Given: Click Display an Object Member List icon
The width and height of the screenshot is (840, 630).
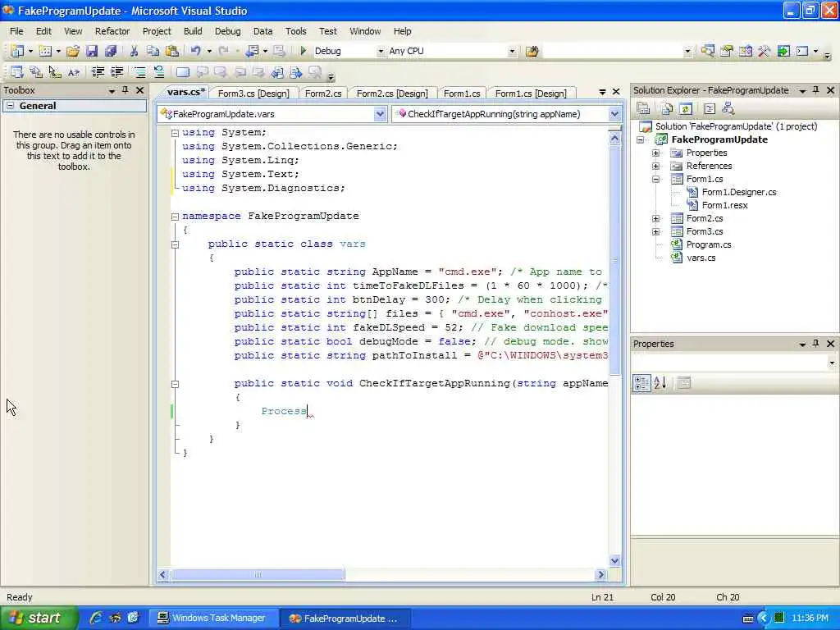Looking at the screenshot, I should pos(17,72).
